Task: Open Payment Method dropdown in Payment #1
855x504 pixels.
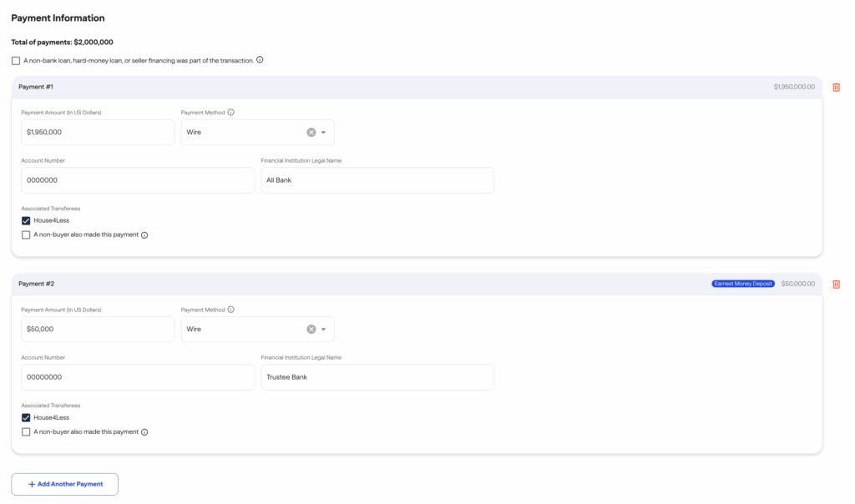Action: (324, 132)
